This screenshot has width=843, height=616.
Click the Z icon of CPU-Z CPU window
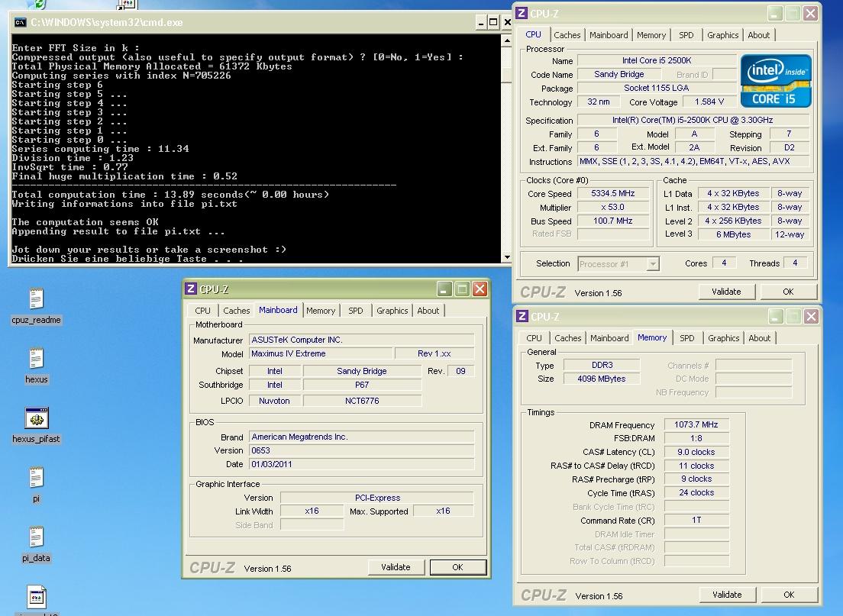point(521,13)
